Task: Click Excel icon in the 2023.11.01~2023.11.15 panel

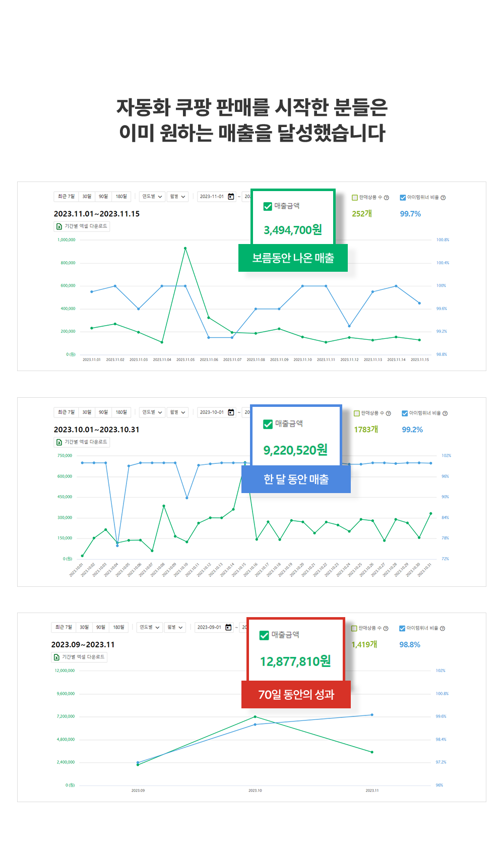Action: coord(59,226)
